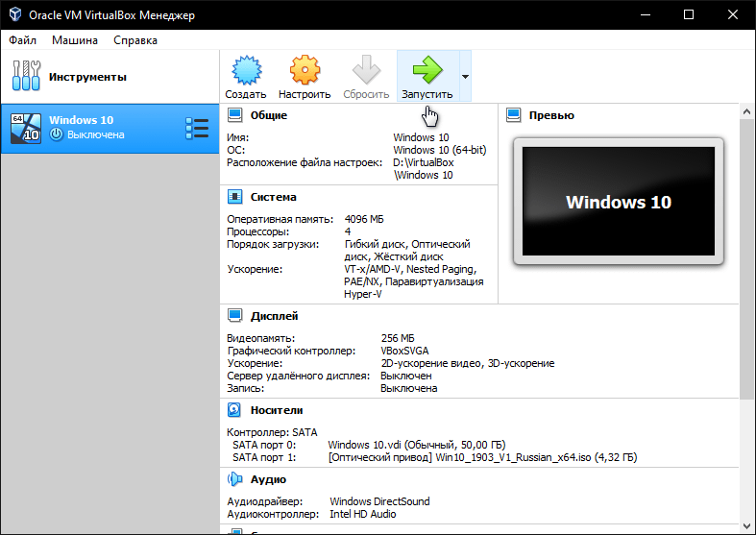Click the Превью section monitor icon

[514, 115]
